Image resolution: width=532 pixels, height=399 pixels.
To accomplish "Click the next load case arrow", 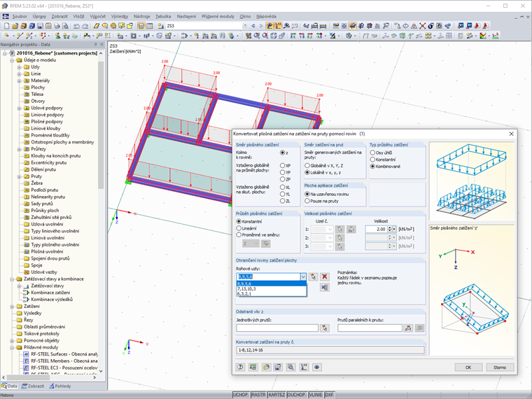I will coord(261,26).
